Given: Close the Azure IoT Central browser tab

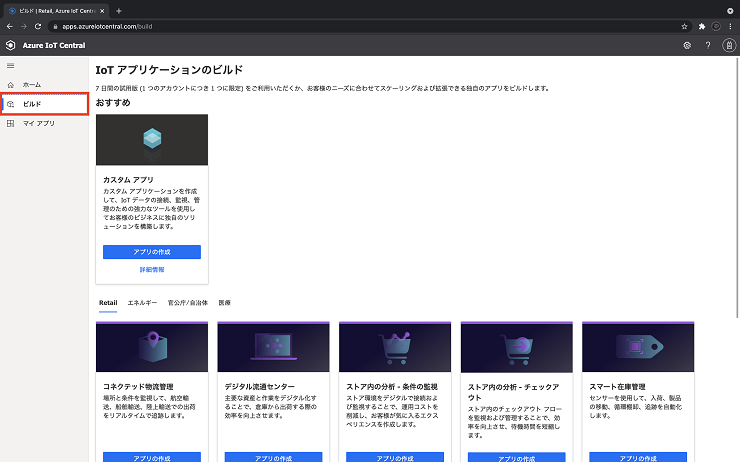Looking at the screenshot, I should [102, 11].
